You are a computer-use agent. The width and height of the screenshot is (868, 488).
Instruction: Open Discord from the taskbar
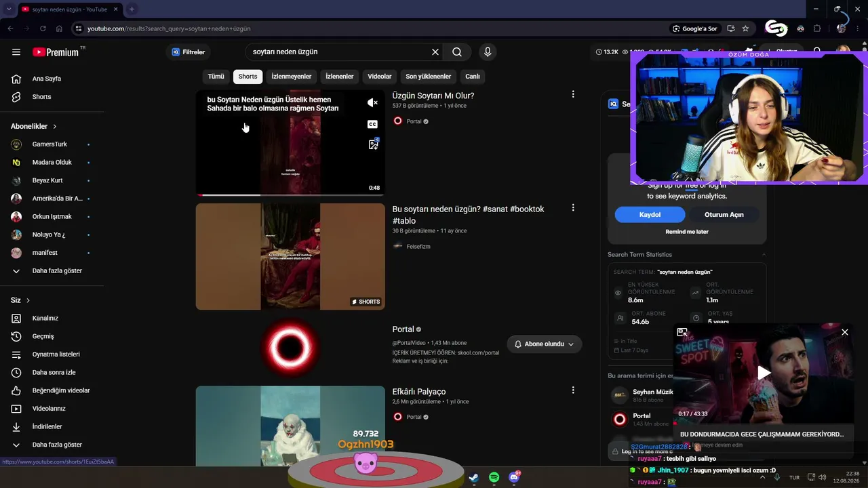click(514, 477)
